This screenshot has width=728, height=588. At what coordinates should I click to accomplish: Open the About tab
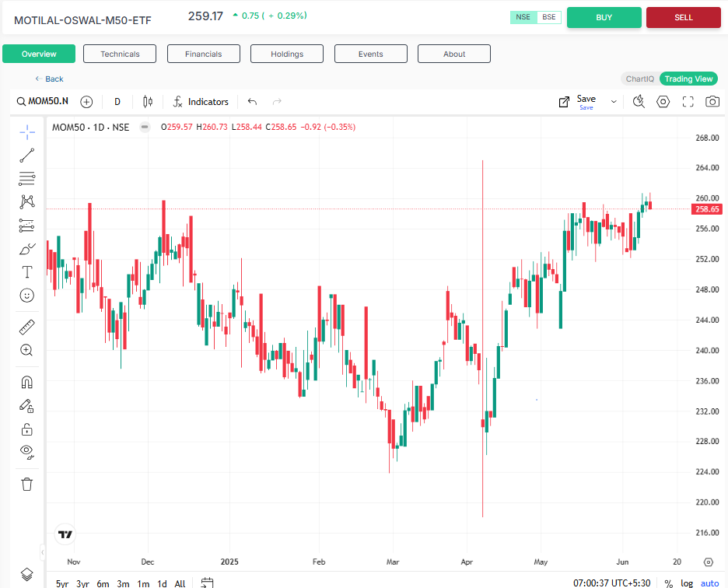point(454,54)
